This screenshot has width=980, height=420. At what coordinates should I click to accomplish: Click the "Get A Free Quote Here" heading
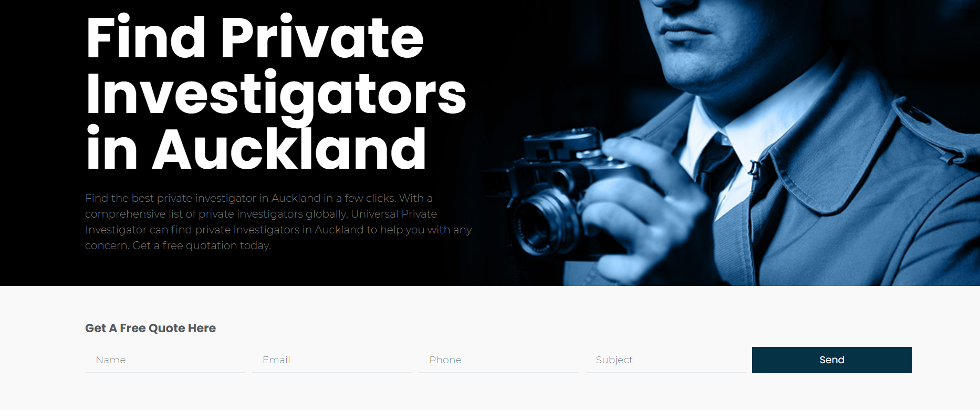[x=150, y=328]
